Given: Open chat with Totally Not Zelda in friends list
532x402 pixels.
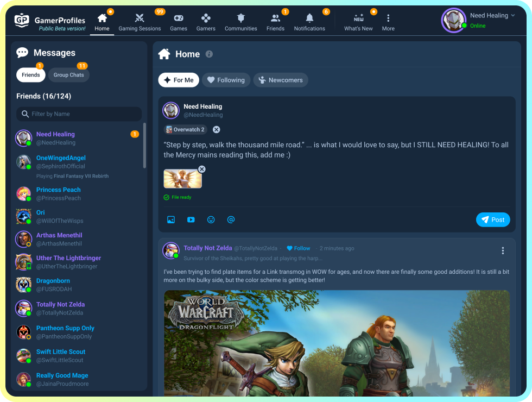Looking at the screenshot, I should [78, 309].
